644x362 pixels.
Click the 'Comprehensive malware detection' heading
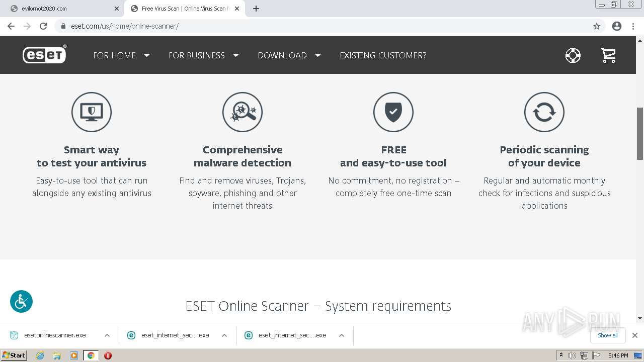[x=243, y=156]
